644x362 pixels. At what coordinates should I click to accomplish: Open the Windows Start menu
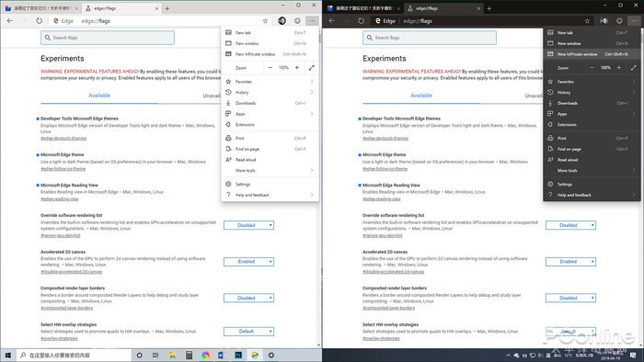point(7,355)
